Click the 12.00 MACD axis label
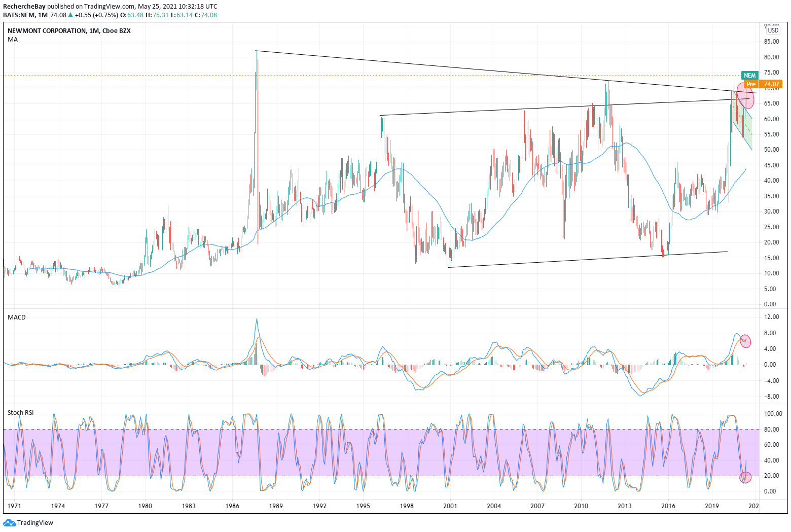The width and height of the screenshot is (791, 532). (x=771, y=317)
